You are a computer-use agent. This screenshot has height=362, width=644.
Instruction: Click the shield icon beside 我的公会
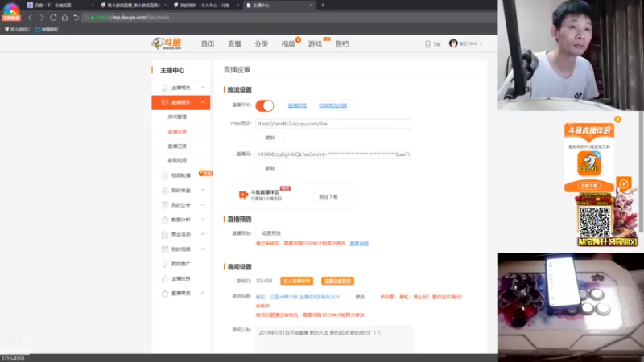(164, 205)
